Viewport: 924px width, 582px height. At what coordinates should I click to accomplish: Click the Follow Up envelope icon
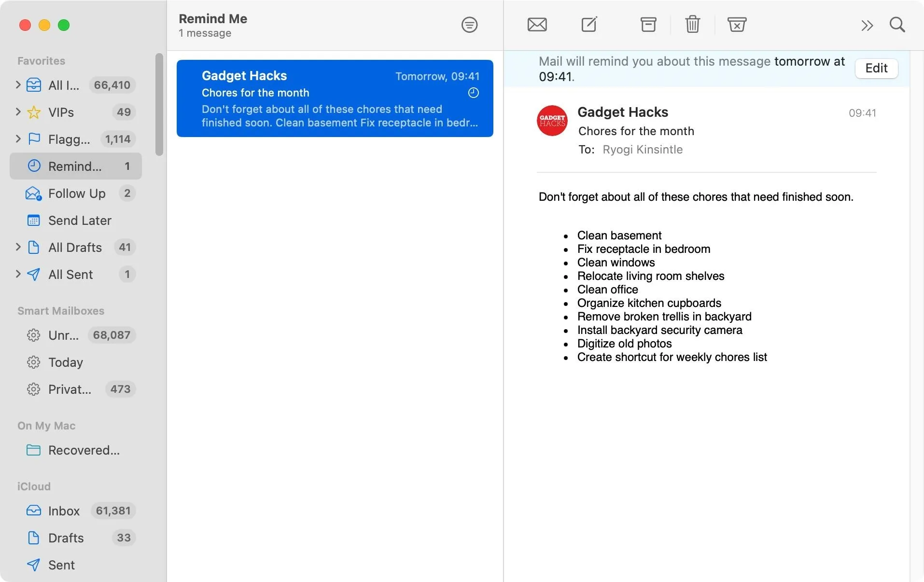33,194
